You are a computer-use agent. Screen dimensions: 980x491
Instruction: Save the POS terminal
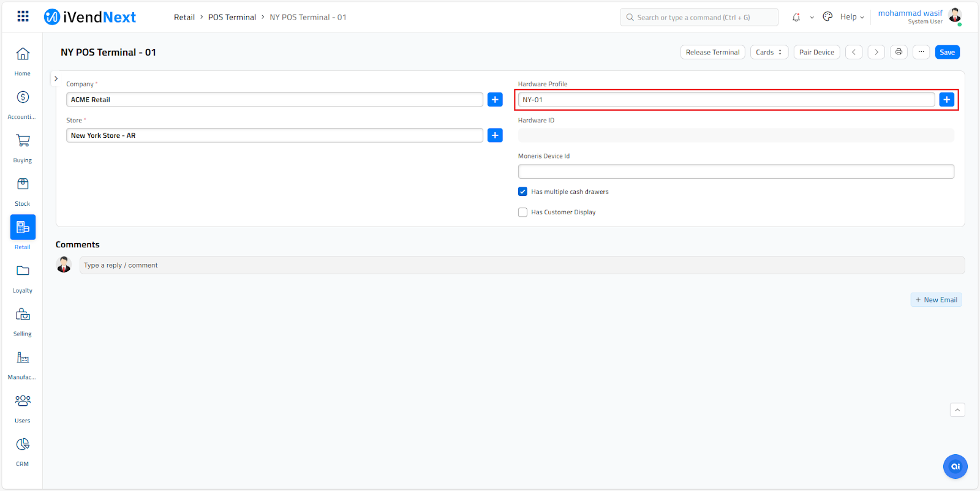948,52
